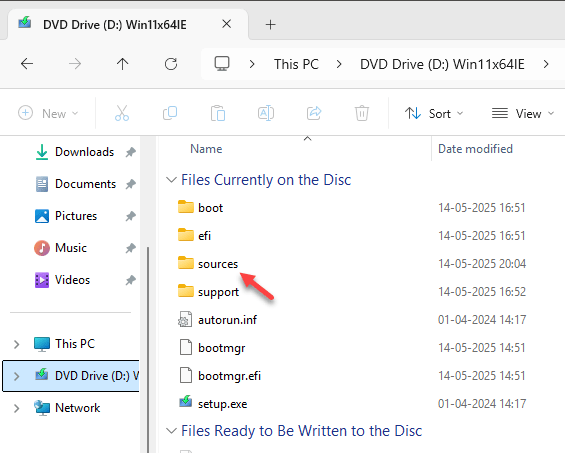The height and width of the screenshot is (453, 565).
Task: Expand chevron after DVD Drive breadcrumb
Action: (546, 64)
